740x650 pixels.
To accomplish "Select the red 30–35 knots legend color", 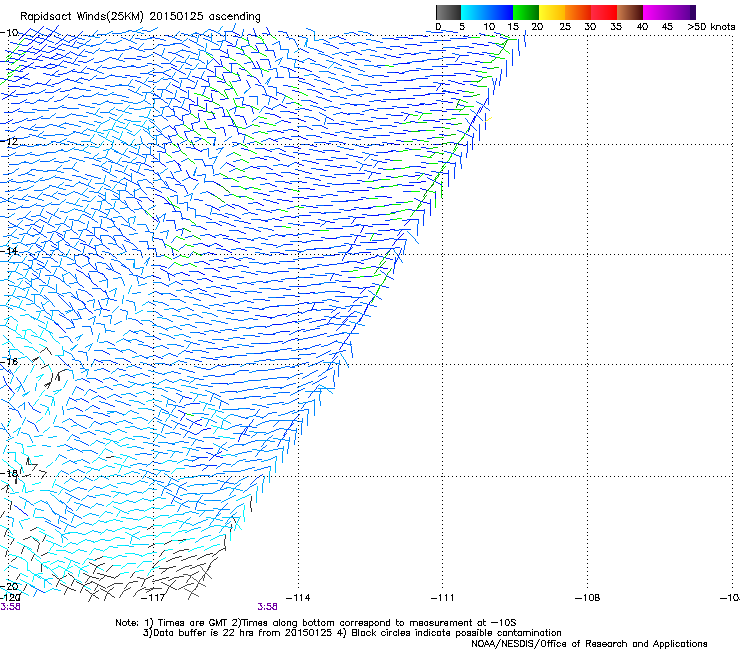I will tap(604, 12).
